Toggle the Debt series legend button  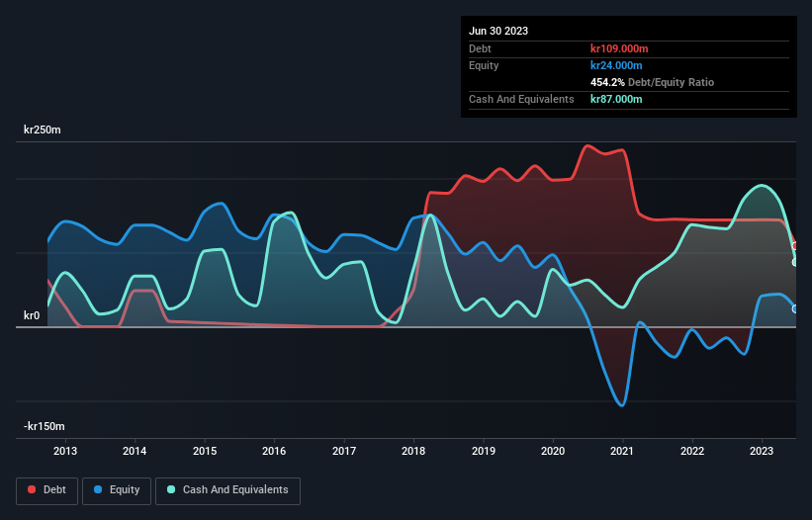[x=46, y=490]
